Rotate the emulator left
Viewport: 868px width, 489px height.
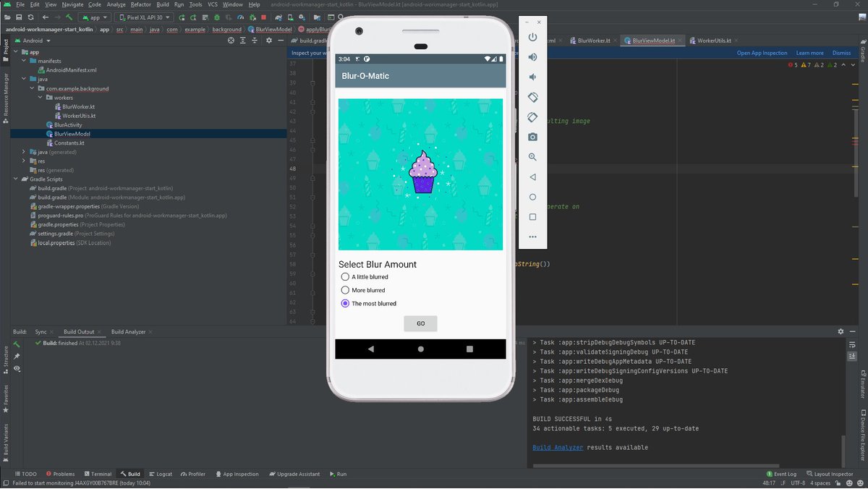coord(532,97)
